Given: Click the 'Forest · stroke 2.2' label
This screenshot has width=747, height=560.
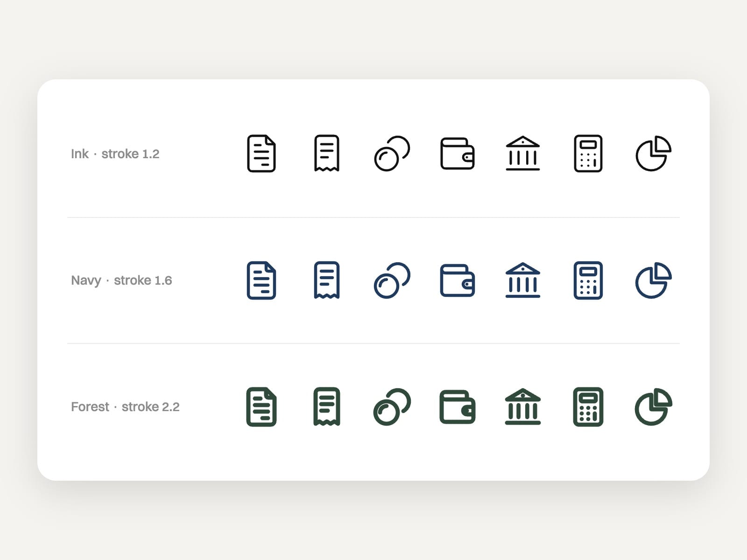Looking at the screenshot, I should click(125, 407).
